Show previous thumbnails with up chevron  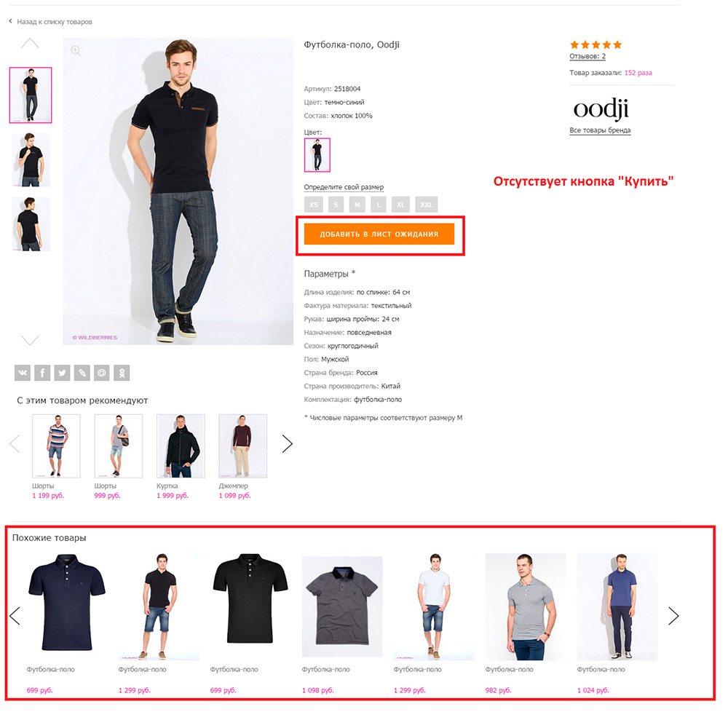pyautogui.click(x=30, y=44)
